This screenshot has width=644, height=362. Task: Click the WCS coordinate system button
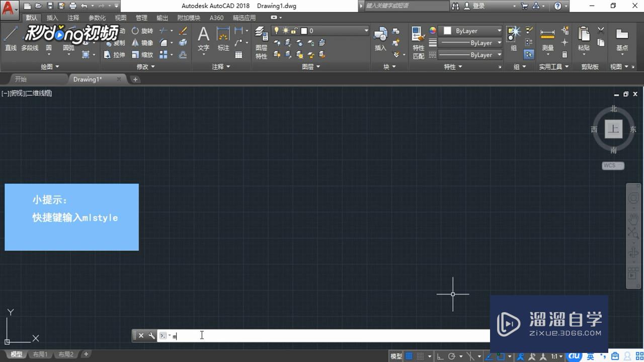coord(613,165)
